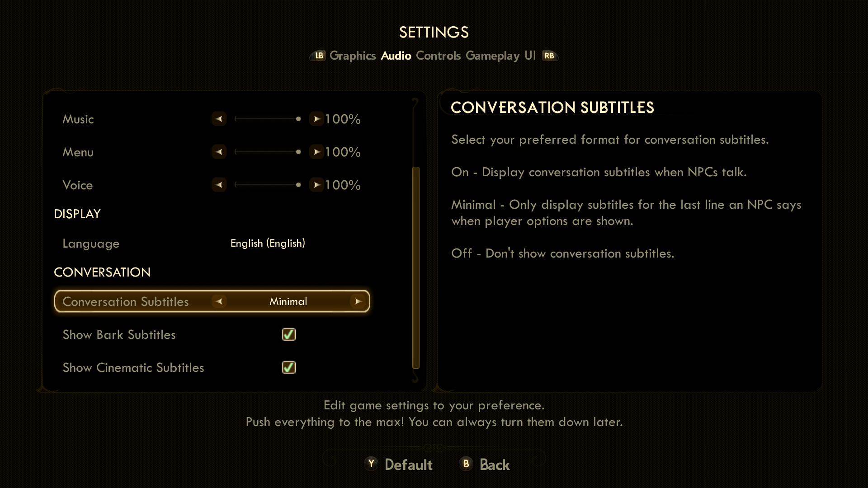The height and width of the screenshot is (488, 868).
Task: Click the LB icon to go left
Action: coord(319,56)
